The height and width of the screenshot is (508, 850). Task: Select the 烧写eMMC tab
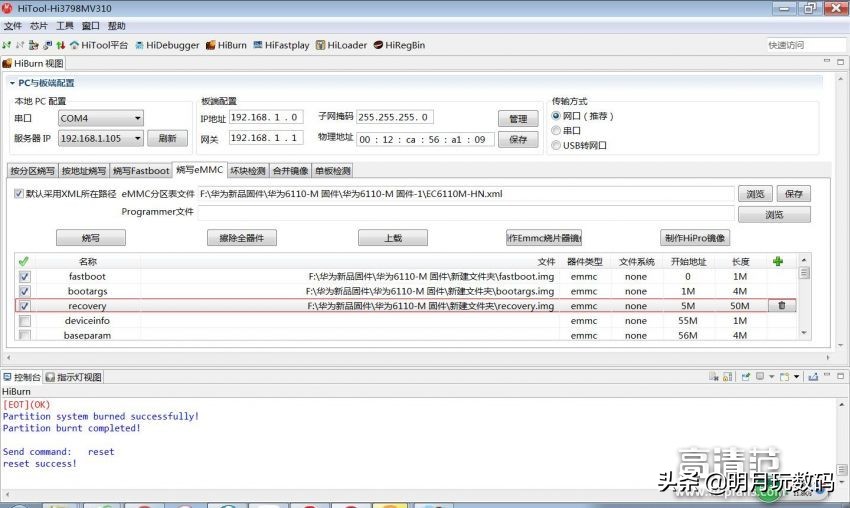[x=199, y=170]
